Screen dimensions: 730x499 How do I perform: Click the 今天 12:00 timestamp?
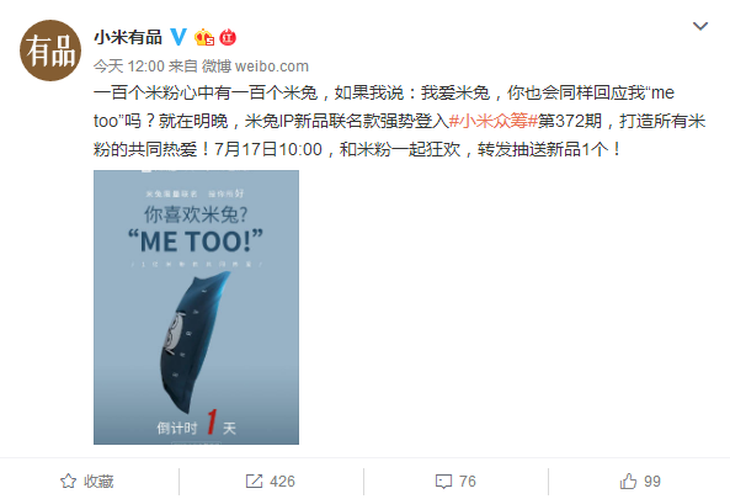click(x=129, y=66)
